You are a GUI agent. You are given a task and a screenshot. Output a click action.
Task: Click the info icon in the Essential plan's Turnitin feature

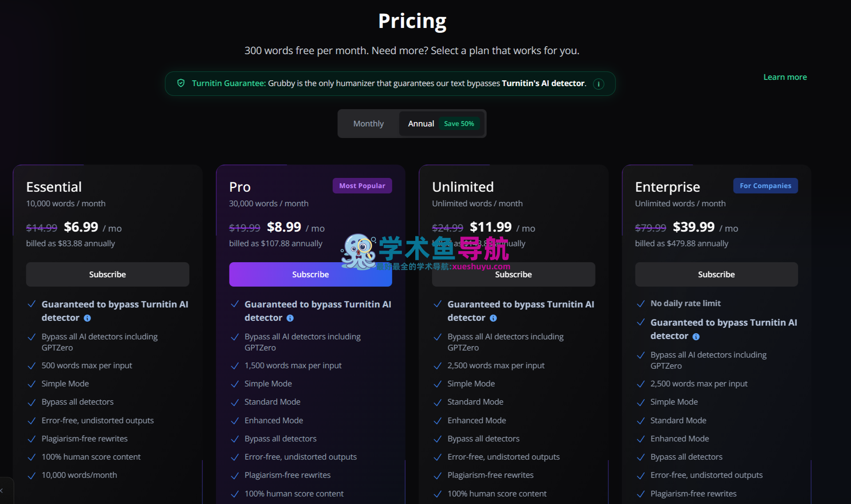coord(87,318)
